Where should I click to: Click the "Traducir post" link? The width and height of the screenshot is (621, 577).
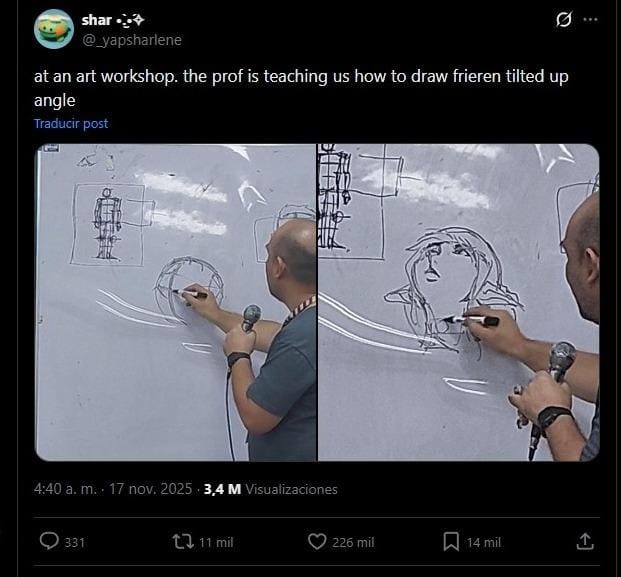pos(71,124)
